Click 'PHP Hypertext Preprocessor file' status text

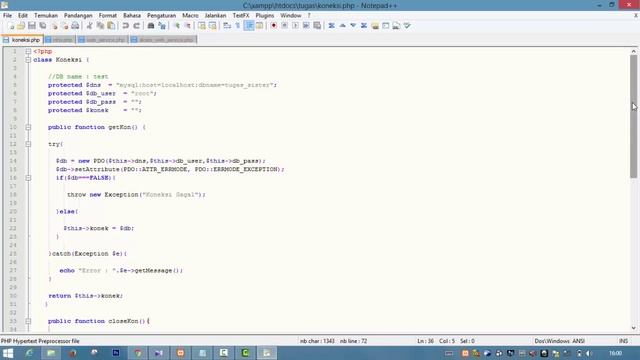[x=40, y=341]
